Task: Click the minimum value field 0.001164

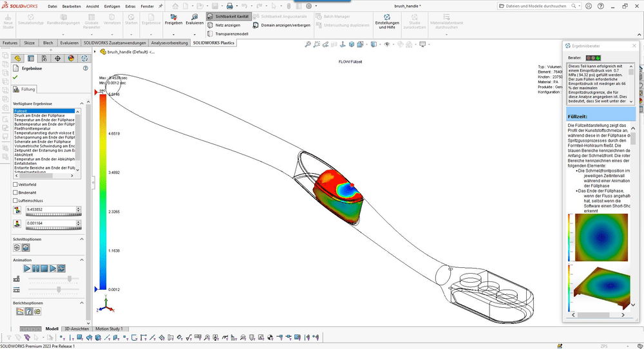Action: coord(50,223)
